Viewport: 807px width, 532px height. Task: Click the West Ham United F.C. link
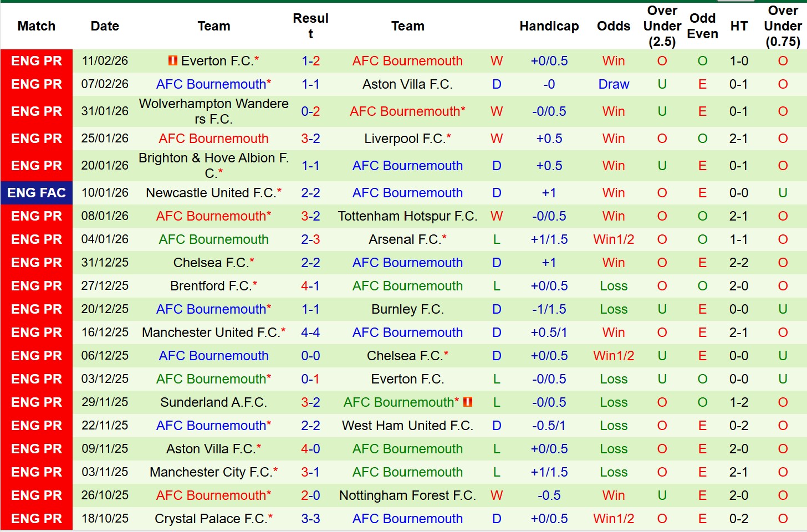407,426
